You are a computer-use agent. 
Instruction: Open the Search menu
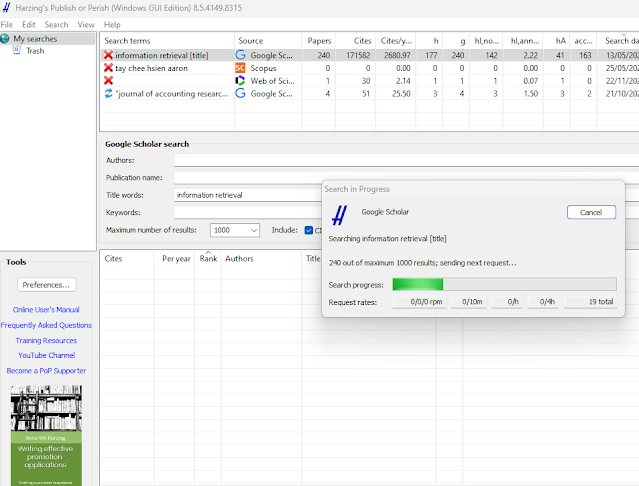[x=56, y=24]
